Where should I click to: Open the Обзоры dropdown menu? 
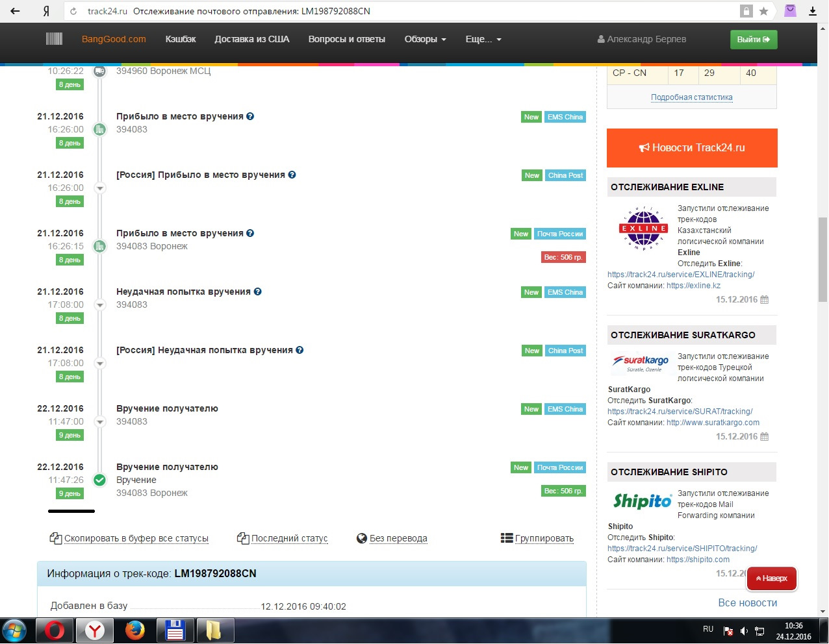tap(426, 39)
